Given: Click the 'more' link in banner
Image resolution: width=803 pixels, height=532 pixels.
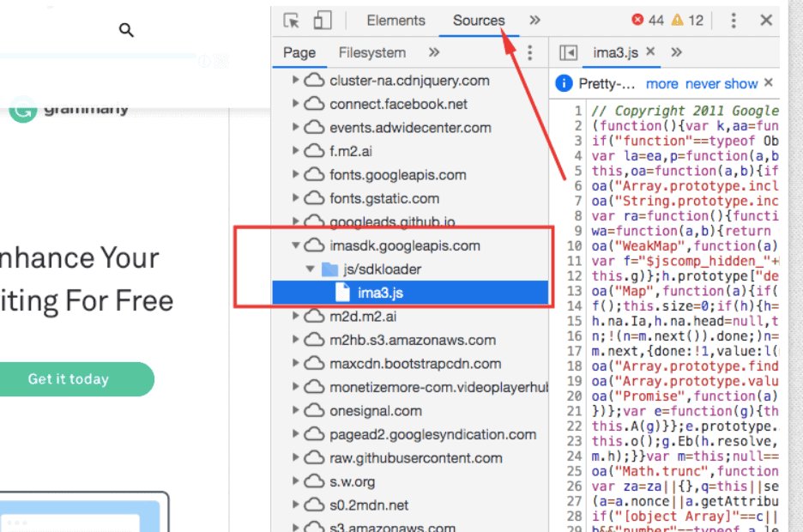Looking at the screenshot, I should [x=661, y=84].
